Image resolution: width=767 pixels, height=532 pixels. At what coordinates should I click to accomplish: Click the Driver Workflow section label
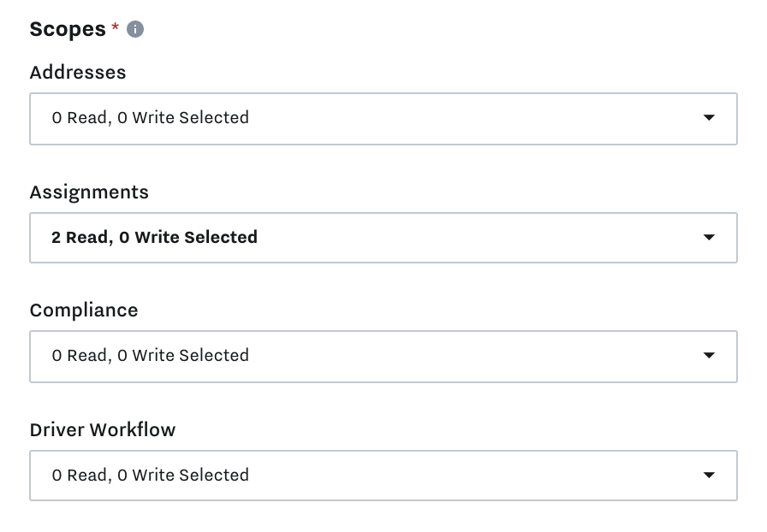[x=103, y=430]
